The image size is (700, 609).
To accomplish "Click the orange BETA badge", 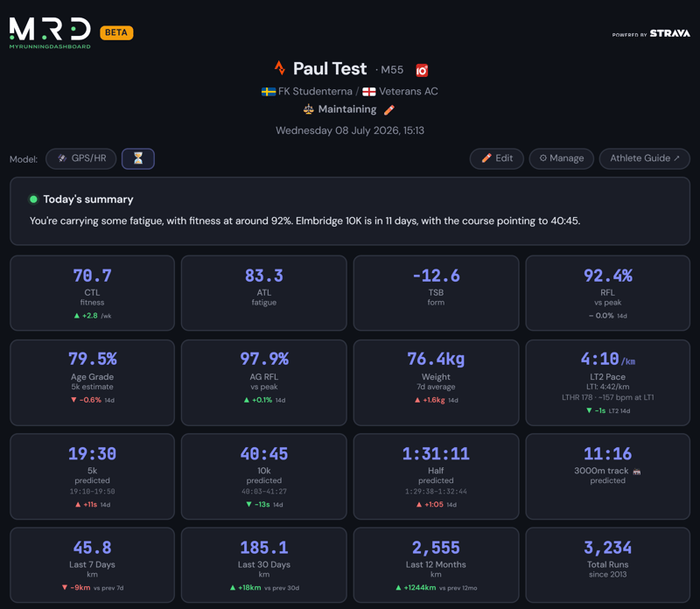I will coord(116,32).
